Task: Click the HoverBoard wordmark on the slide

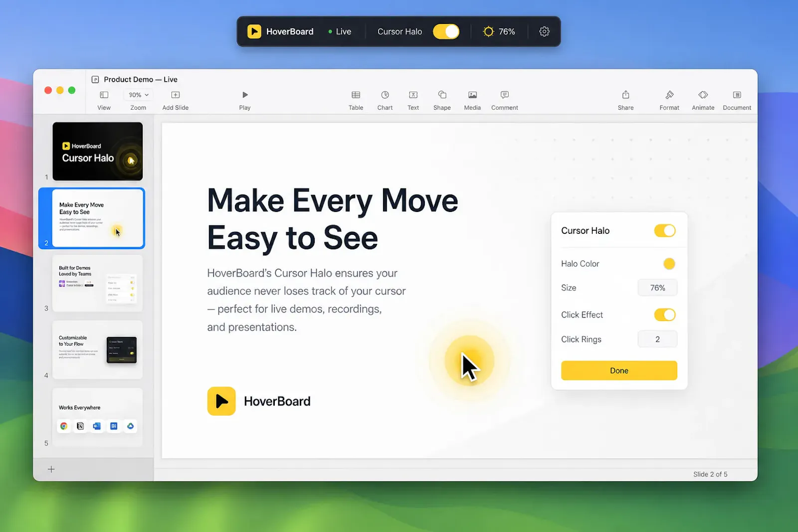Action: tap(277, 401)
